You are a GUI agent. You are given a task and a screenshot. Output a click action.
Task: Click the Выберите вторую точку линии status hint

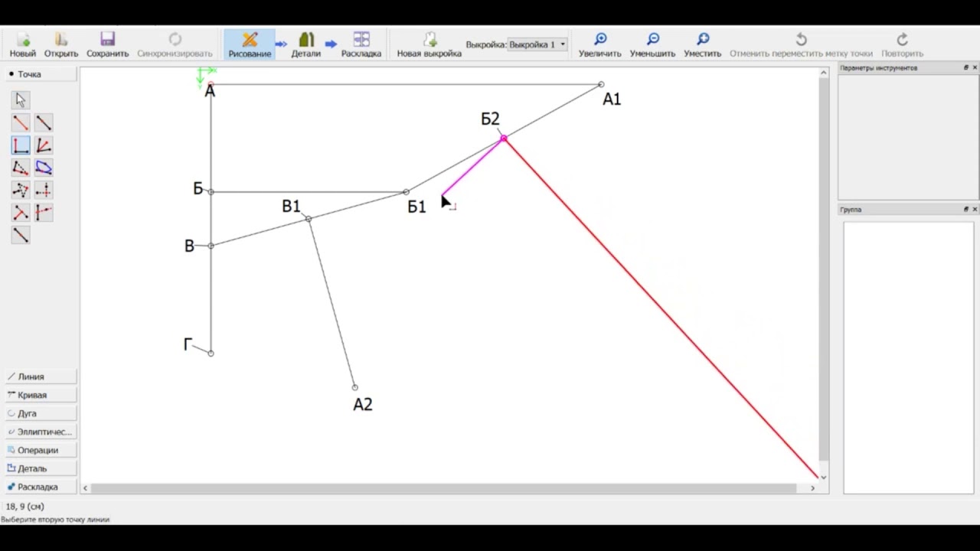56,520
